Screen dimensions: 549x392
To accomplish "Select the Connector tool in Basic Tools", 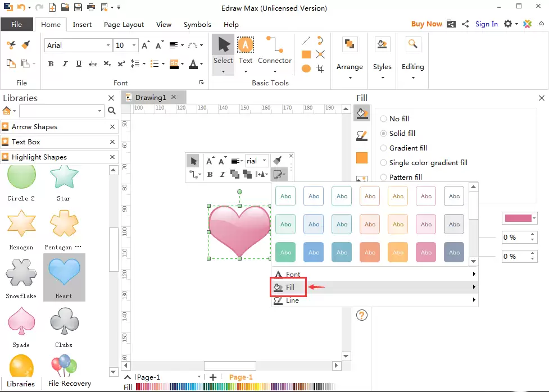I will tap(275, 53).
